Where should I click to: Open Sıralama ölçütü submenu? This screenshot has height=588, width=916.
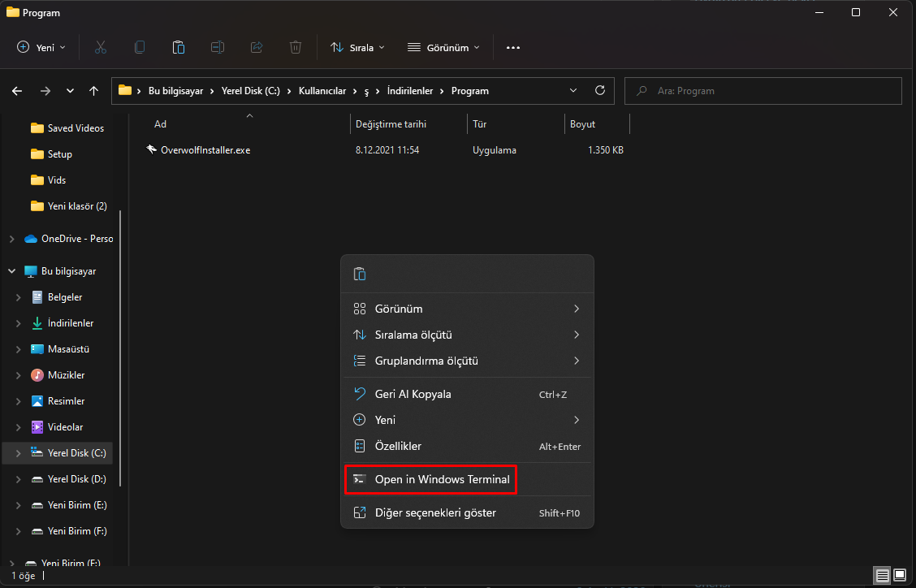point(468,335)
